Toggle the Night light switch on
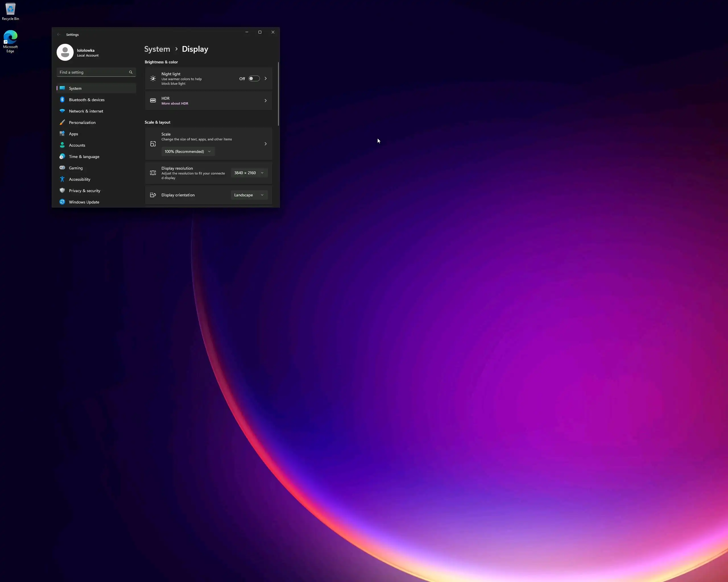Image resolution: width=728 pixels, height=582 pixels. [254, 79]
